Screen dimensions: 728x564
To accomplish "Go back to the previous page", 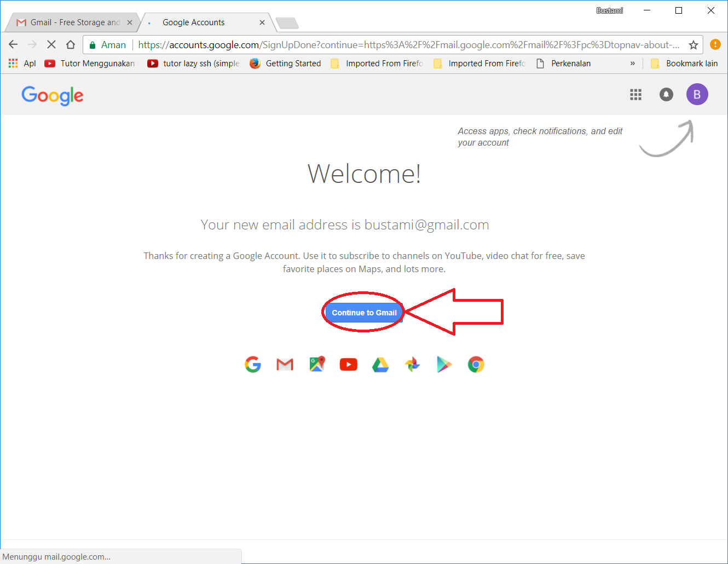I will pyautogui.click(x=13, y=45).
